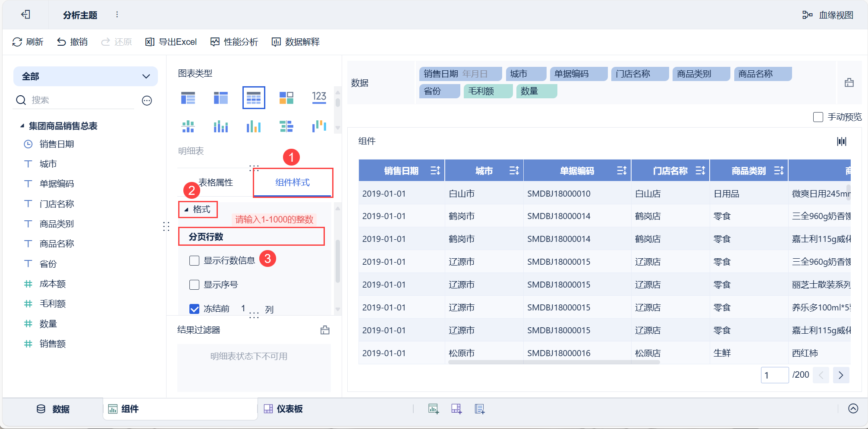Screen dimensions: 868x429
Task: Uncheck the 冻结前 checkbox
Action: click(x=194, y=309)
